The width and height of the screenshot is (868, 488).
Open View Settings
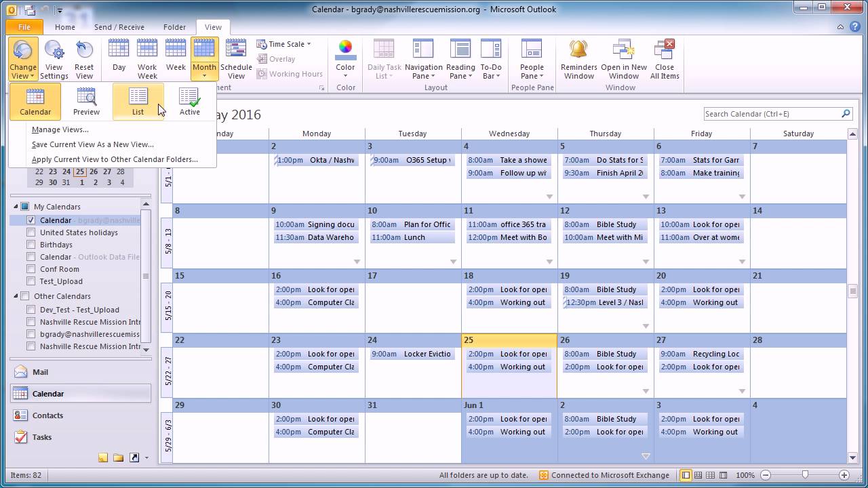[x=54, y=60]
